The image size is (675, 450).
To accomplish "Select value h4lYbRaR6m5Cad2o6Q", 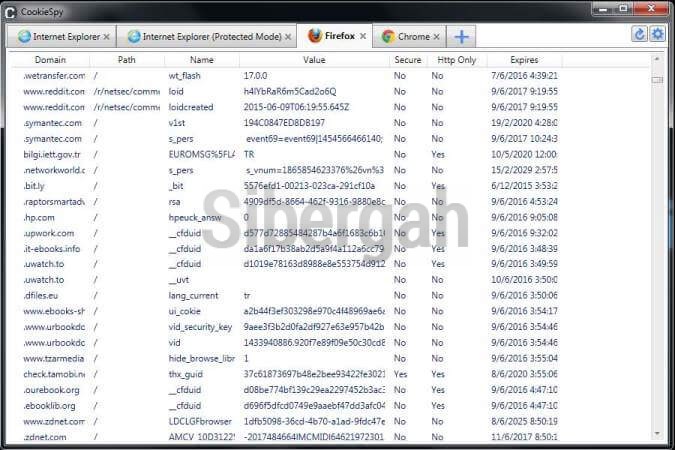I will pyautogui.click(x=290, y=91).
